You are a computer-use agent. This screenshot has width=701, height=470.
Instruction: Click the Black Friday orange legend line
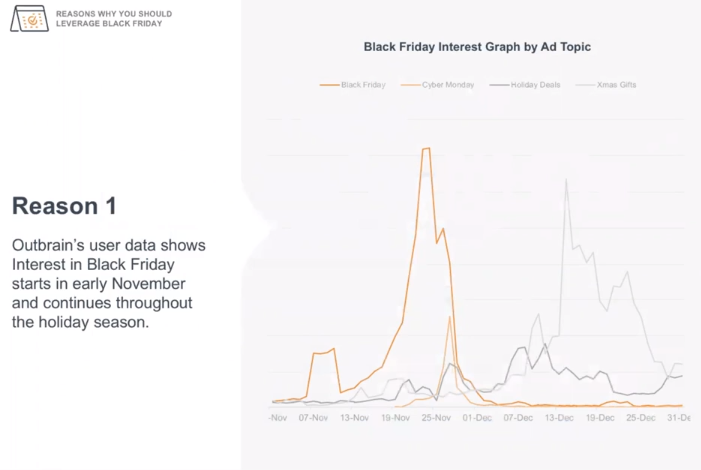click(329, 85)
